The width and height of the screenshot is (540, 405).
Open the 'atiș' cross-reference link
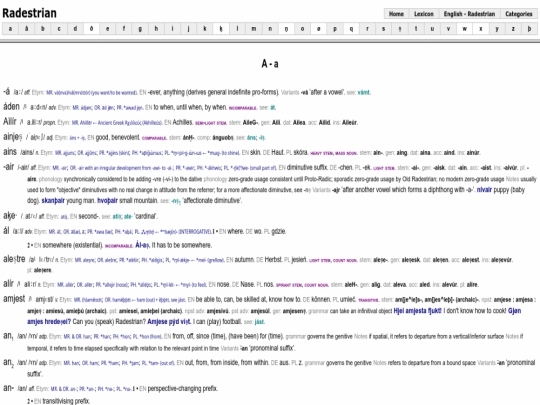[x=117, y=216]
